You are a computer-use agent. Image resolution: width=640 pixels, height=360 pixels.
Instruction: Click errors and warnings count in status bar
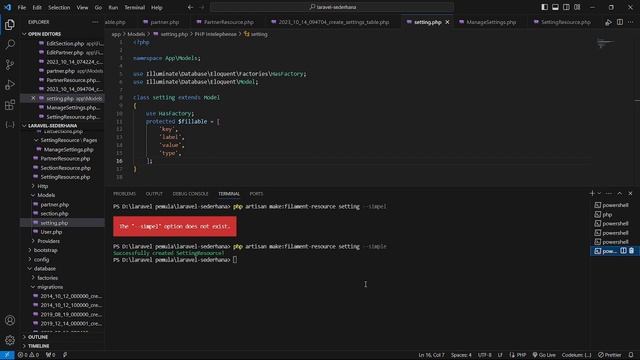28,355
